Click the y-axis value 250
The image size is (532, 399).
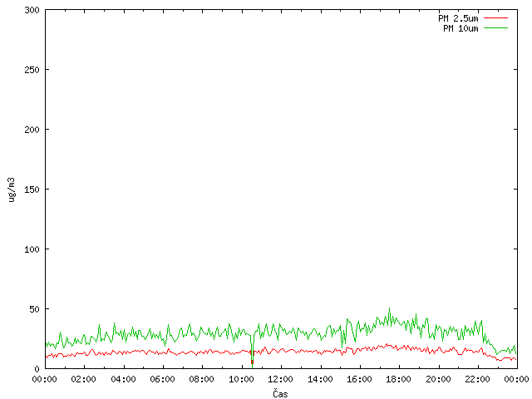coord(32,70)
